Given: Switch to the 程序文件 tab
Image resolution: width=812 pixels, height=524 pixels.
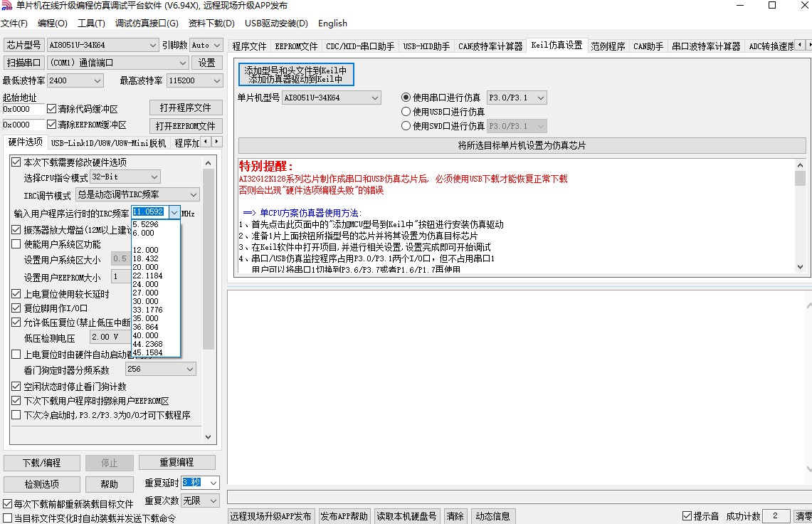Looking at the screenshot, I should pos(249,46).
